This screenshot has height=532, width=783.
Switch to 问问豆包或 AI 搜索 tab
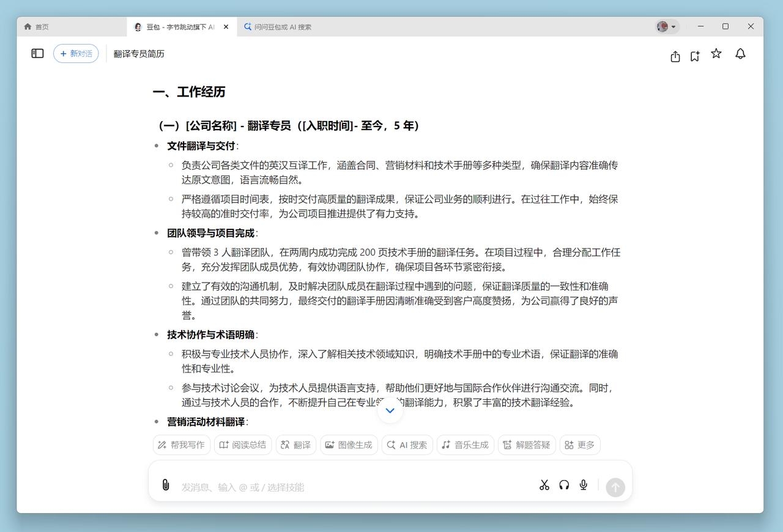tap(278, 27)
